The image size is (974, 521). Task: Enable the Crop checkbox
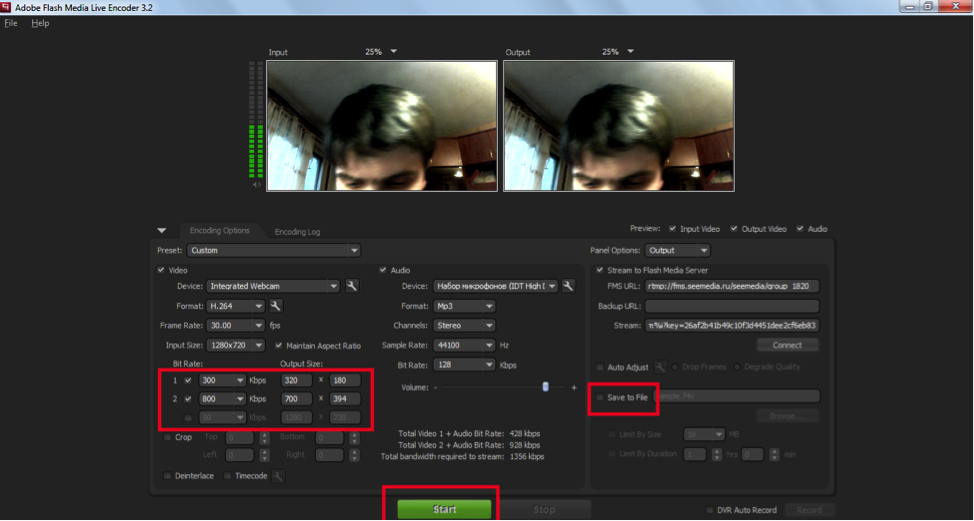pyautogui.click(x=167, y=437)
